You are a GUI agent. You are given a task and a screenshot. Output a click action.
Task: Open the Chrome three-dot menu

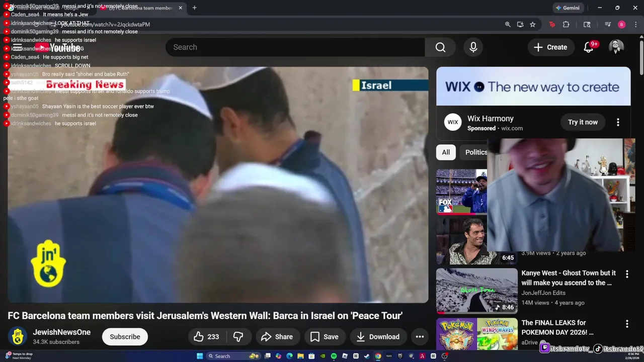point(636,24)
